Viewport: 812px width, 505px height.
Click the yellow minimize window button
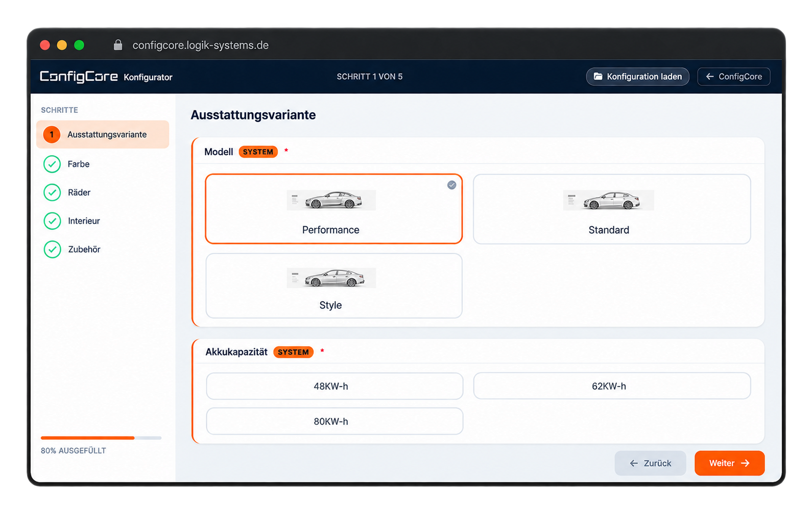pos(62,45)
